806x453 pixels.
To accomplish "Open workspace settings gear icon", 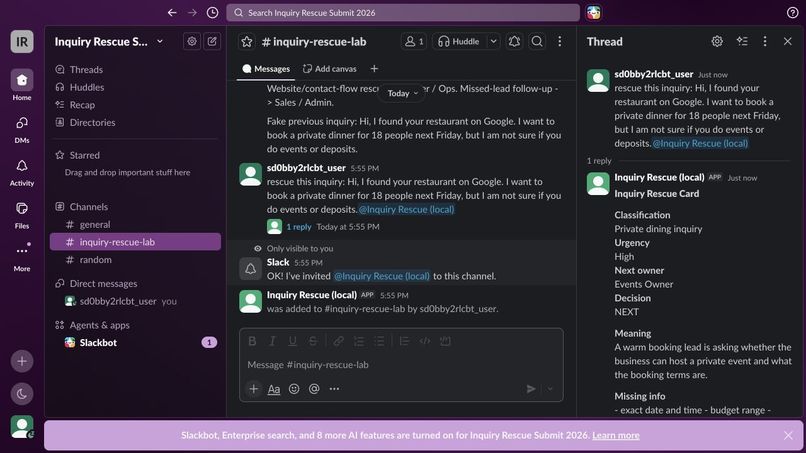I will pyautogui.click(x=192, y=41).
